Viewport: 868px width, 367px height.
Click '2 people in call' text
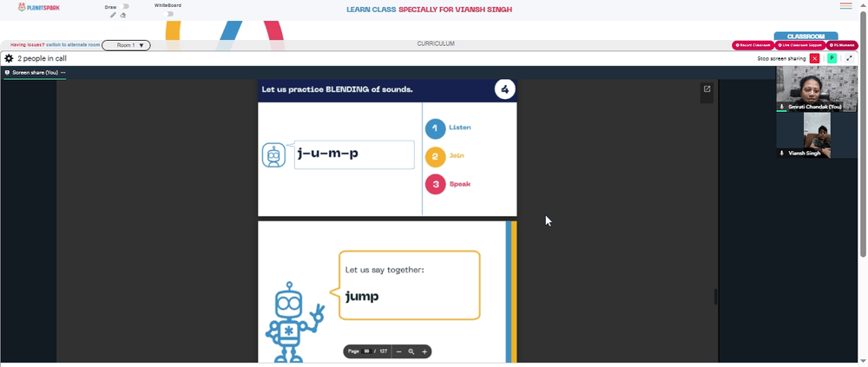coord(42,58)
